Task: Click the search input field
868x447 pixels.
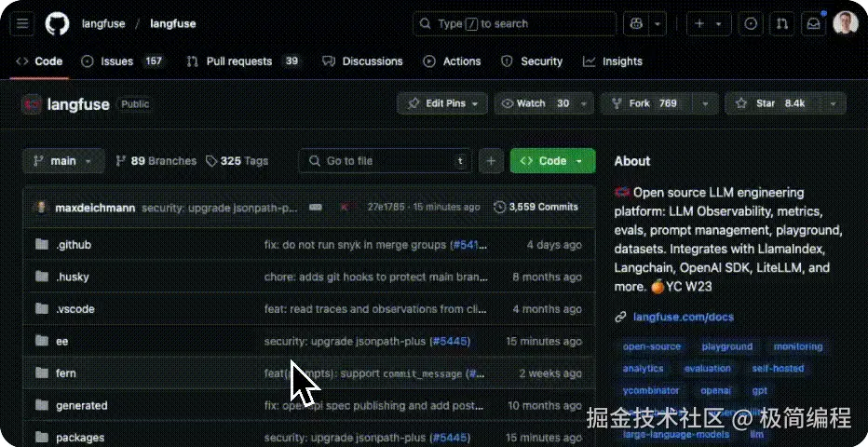Action: 514,24
